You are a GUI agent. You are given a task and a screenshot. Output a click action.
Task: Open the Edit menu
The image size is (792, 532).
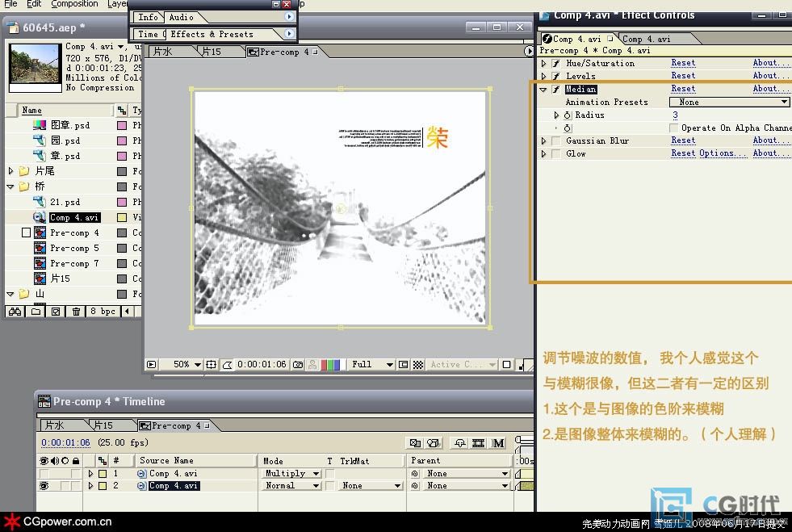(34, 4)
